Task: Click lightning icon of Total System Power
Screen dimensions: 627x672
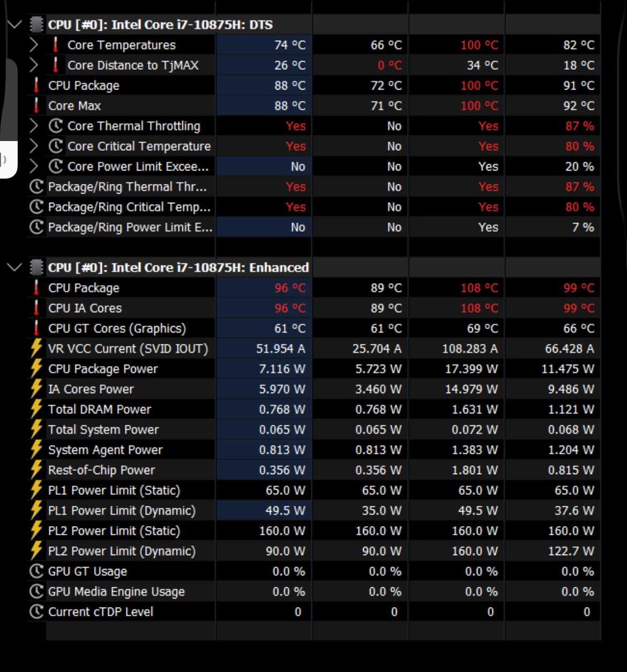Action: point(36,430)
